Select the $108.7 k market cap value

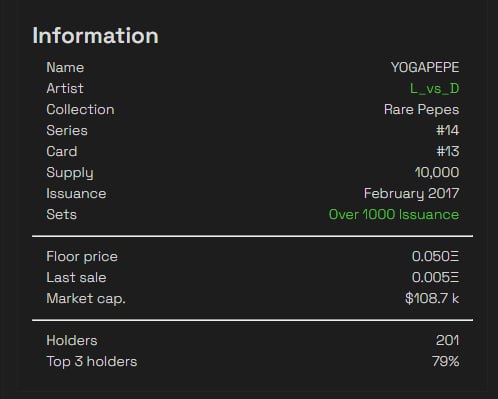432,298
